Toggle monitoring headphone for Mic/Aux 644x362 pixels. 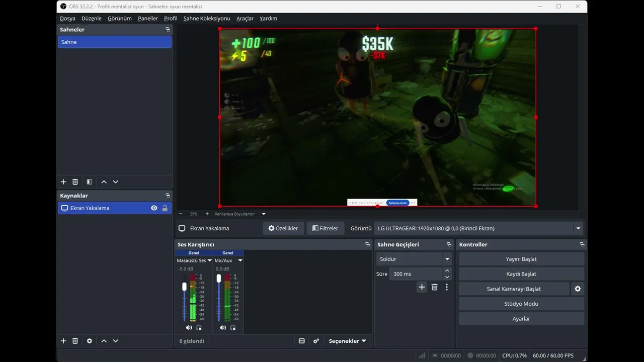(233, 328)
